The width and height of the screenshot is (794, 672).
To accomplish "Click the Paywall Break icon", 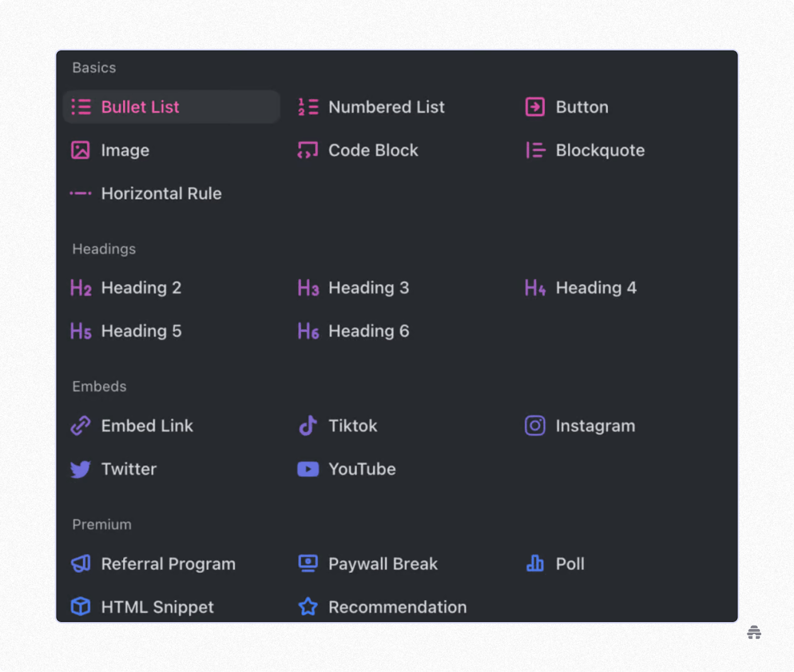I will (308, 564).
